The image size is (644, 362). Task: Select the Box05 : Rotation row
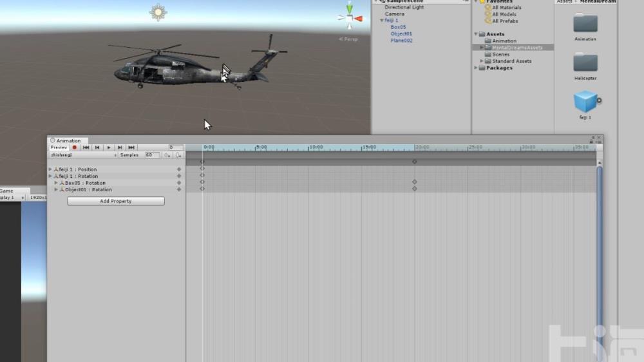[x=116, y=183]
